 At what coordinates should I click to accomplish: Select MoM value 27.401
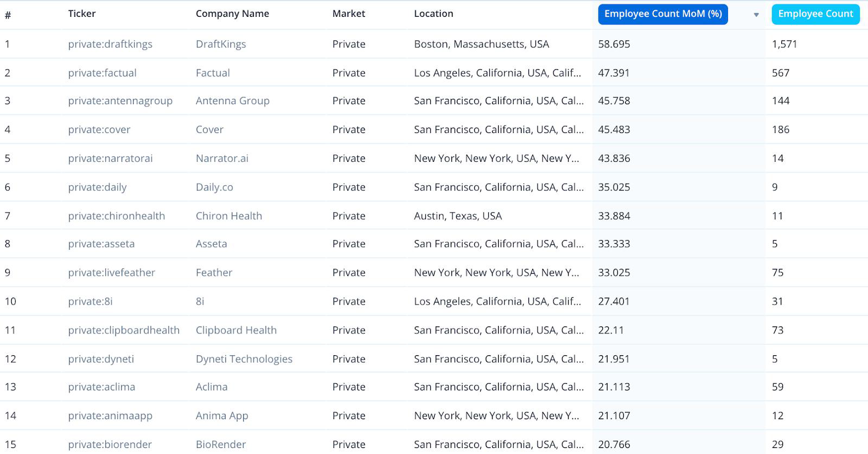(614, 301)
